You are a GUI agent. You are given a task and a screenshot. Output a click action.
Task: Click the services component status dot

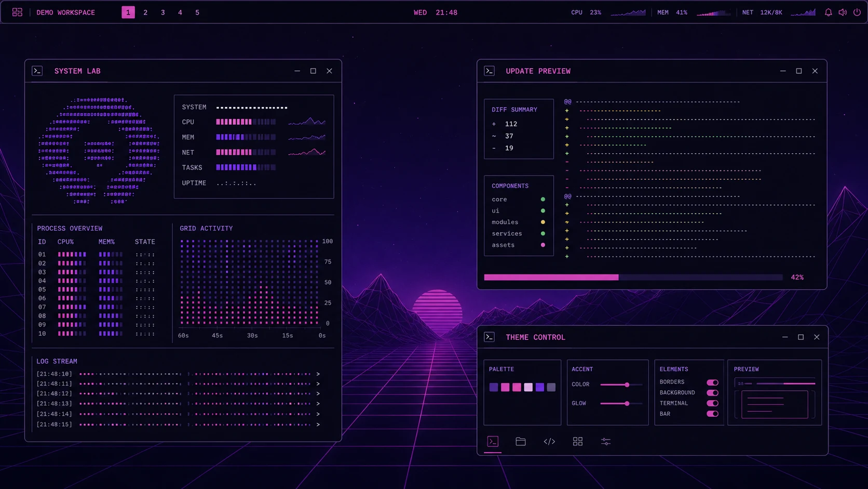543,233
